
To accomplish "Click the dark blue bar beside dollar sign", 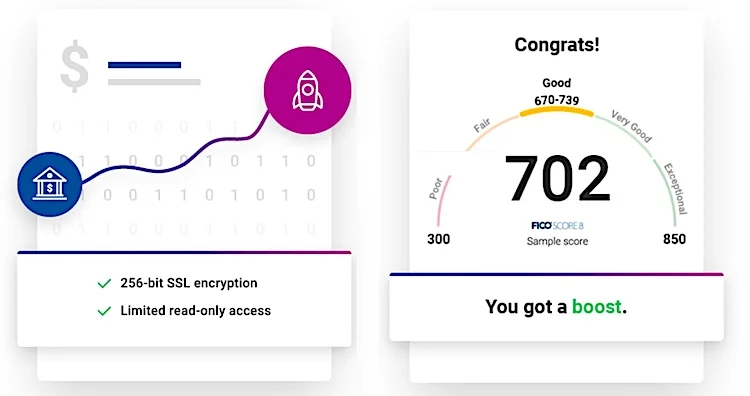I will [x=144, y=65].
